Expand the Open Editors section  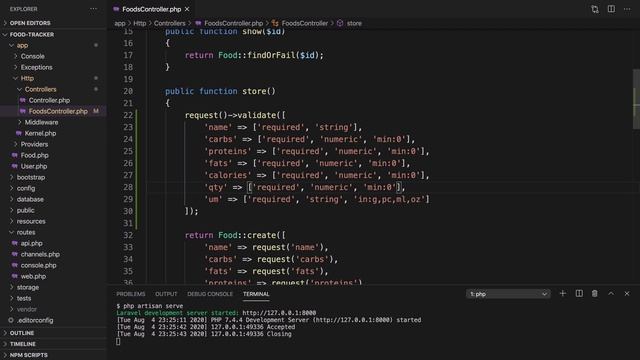click(x=30, y=23)
